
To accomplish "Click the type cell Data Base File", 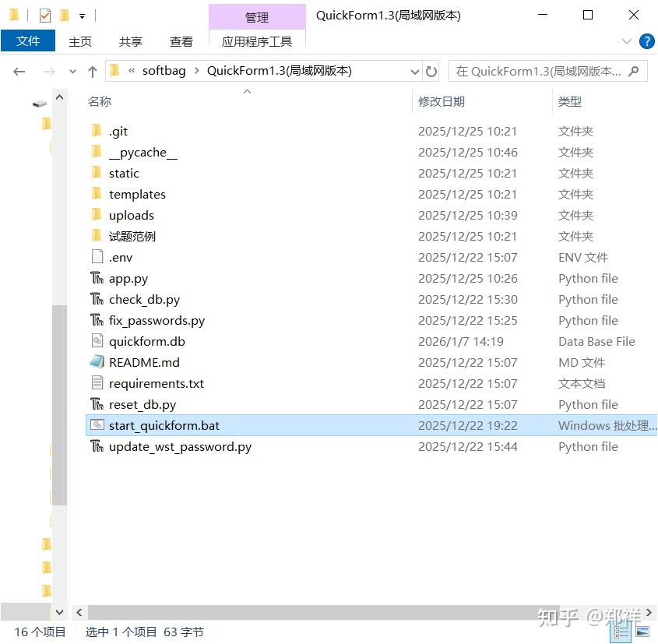I will tap(596, 342).
